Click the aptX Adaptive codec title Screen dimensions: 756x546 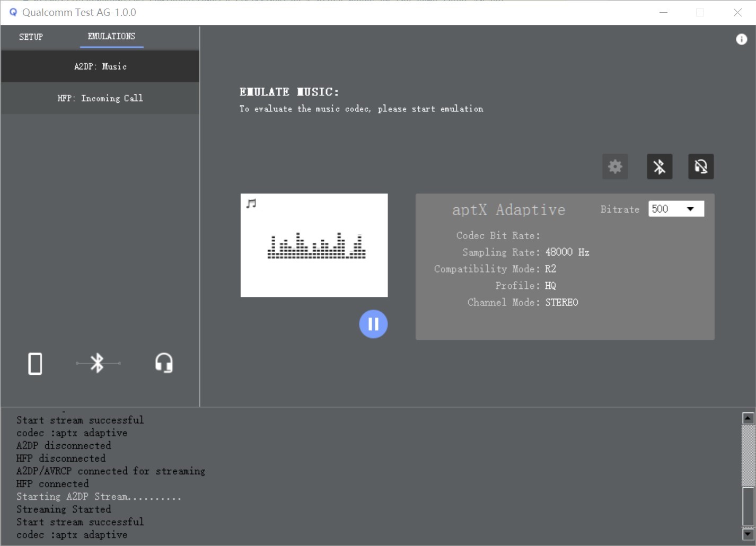509,210
